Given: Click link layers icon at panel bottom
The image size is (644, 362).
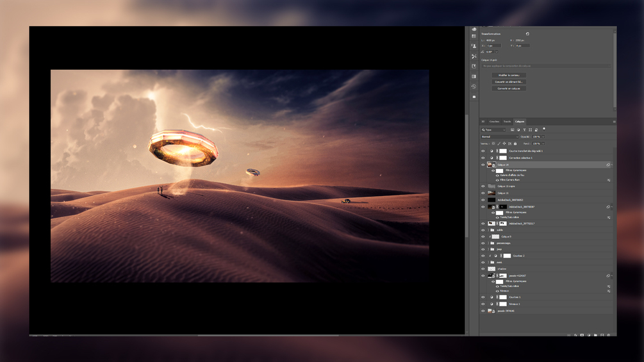Looking at the screenshot, I should pyautogui.click(x=569, y=335).
